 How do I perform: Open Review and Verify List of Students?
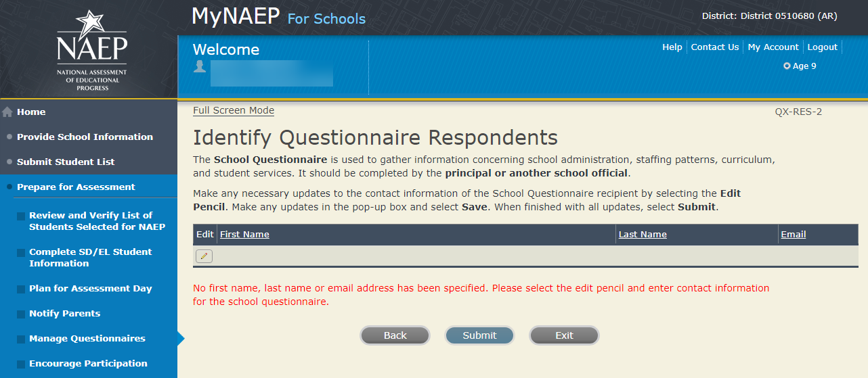coord(97,221)
